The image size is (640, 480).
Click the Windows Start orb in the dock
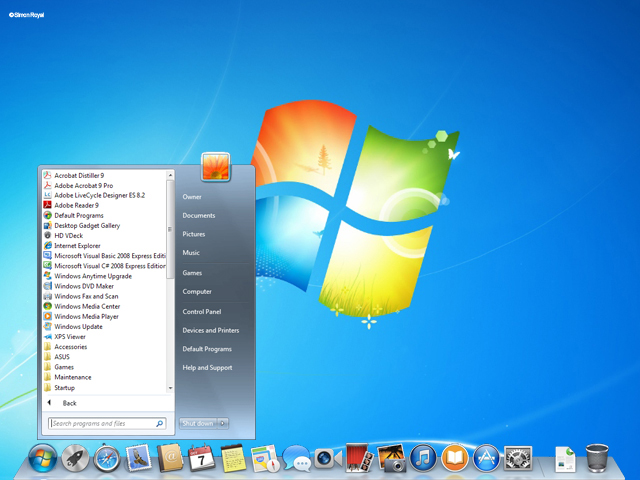43,458
